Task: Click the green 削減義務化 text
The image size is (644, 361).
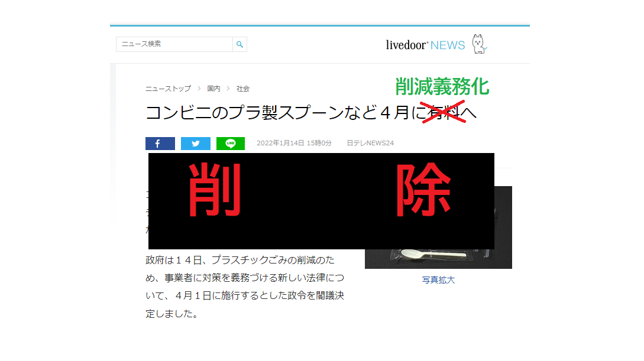Action: coord(442,87)
